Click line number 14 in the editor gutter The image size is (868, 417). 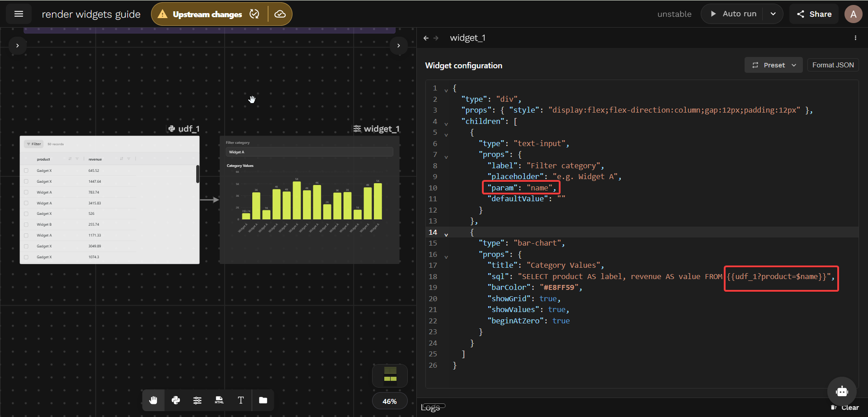433,232
